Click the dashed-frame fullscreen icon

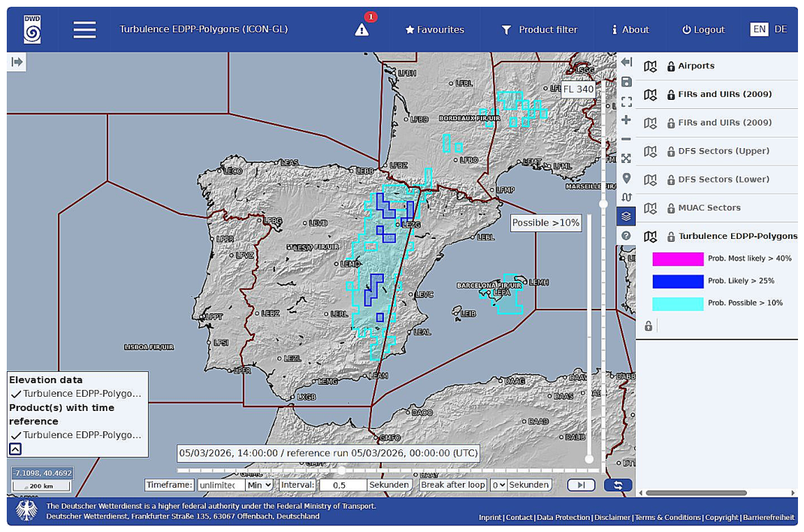[626, 101]
